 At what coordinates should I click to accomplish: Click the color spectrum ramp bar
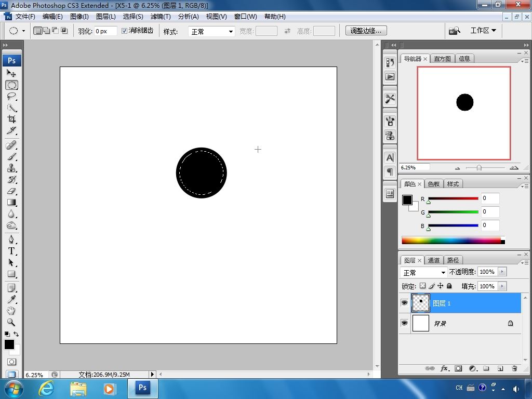click(x=451, y=241)
